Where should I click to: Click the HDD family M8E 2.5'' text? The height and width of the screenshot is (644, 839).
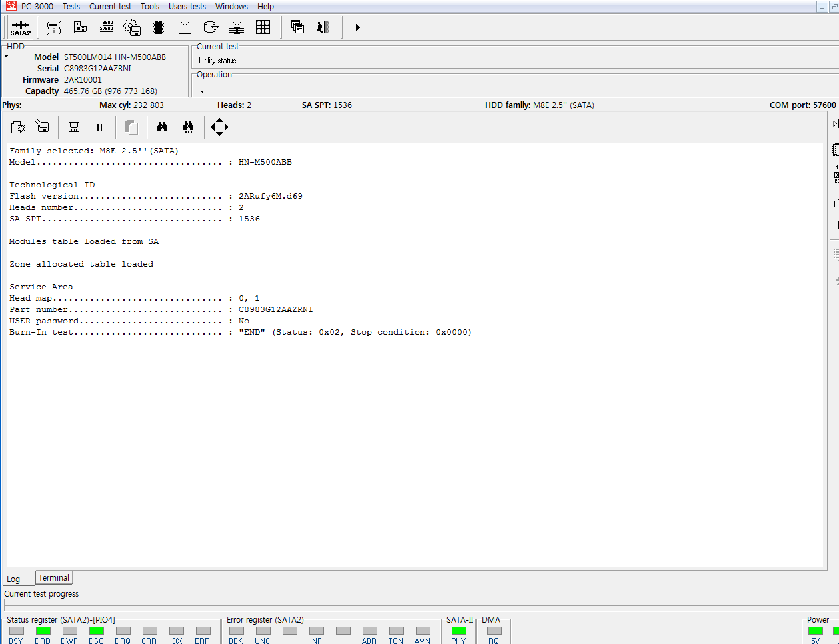point(539,105)
